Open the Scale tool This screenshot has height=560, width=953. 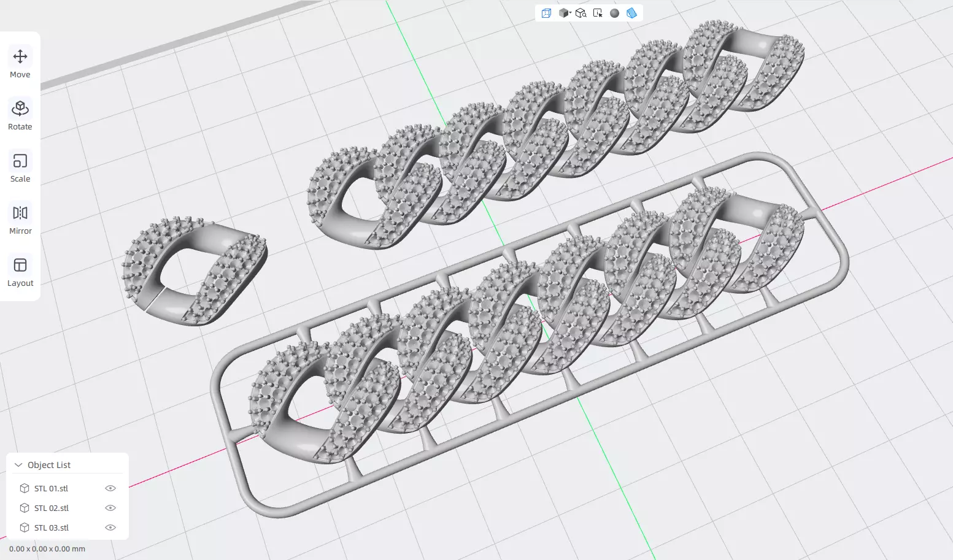point(20,167)
